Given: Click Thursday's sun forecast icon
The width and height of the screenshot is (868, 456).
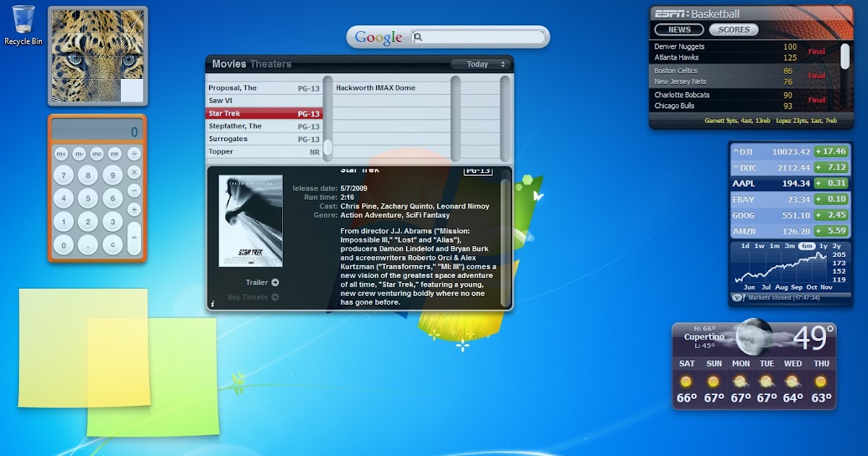Looking at the screenshot, I should coord(820,381).
